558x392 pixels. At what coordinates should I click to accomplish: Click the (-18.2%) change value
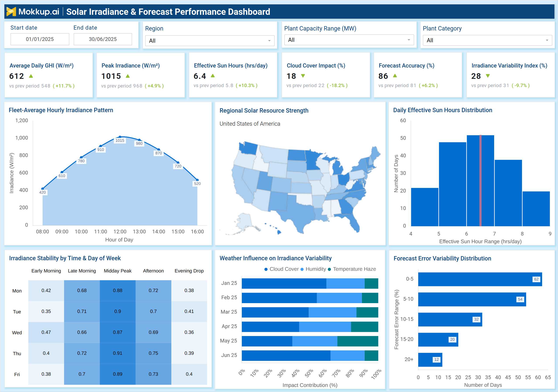coord(337,86)
